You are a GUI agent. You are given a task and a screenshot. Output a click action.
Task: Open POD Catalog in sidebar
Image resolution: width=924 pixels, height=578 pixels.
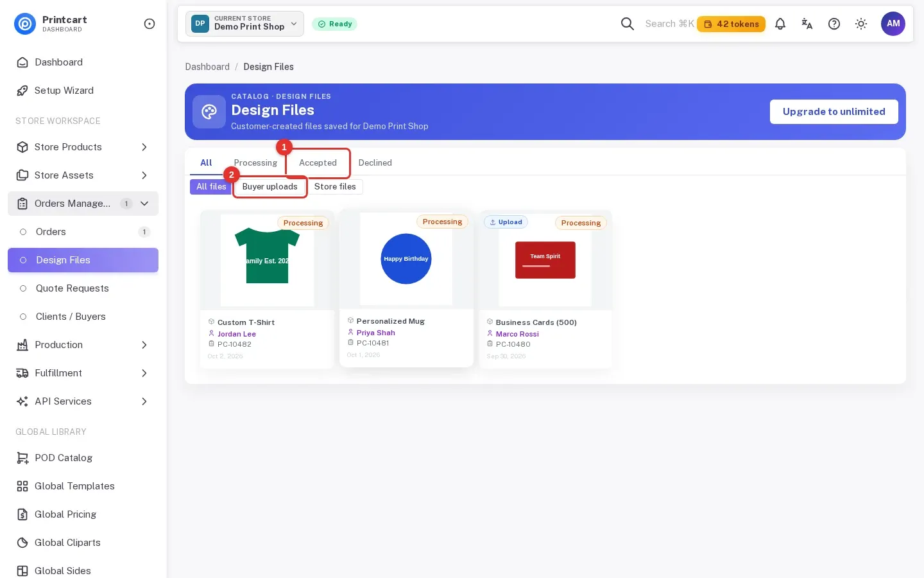(x=83, y=458)
